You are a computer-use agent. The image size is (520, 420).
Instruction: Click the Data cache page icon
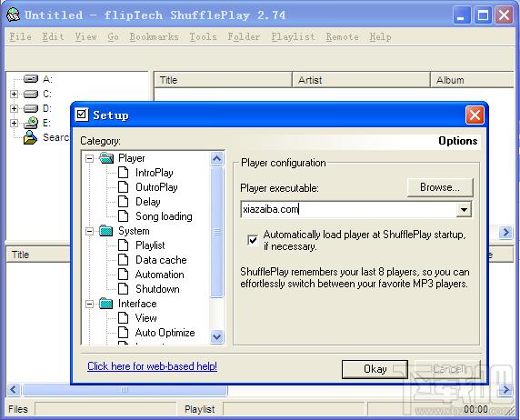click(124, 260)
